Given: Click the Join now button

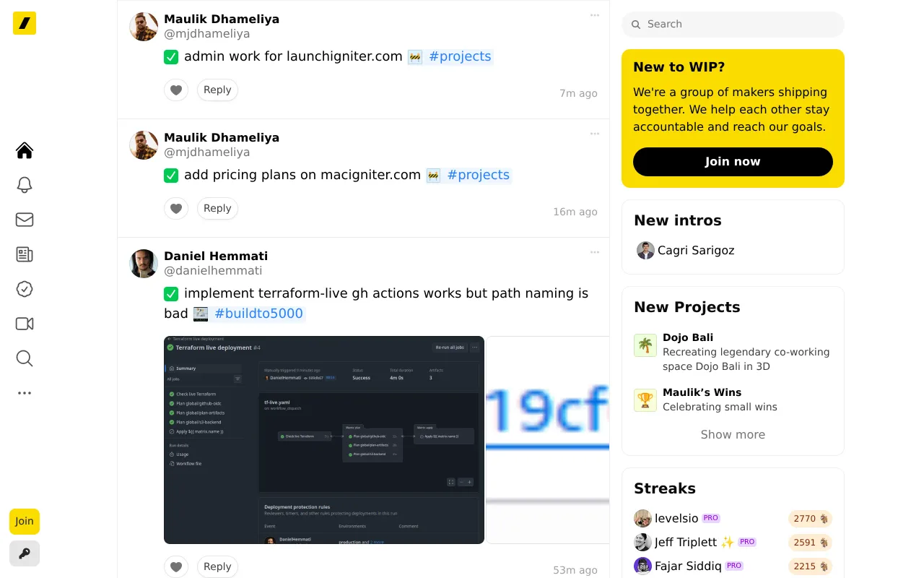Looking at the screenshot, I should (x=733, y=162).
